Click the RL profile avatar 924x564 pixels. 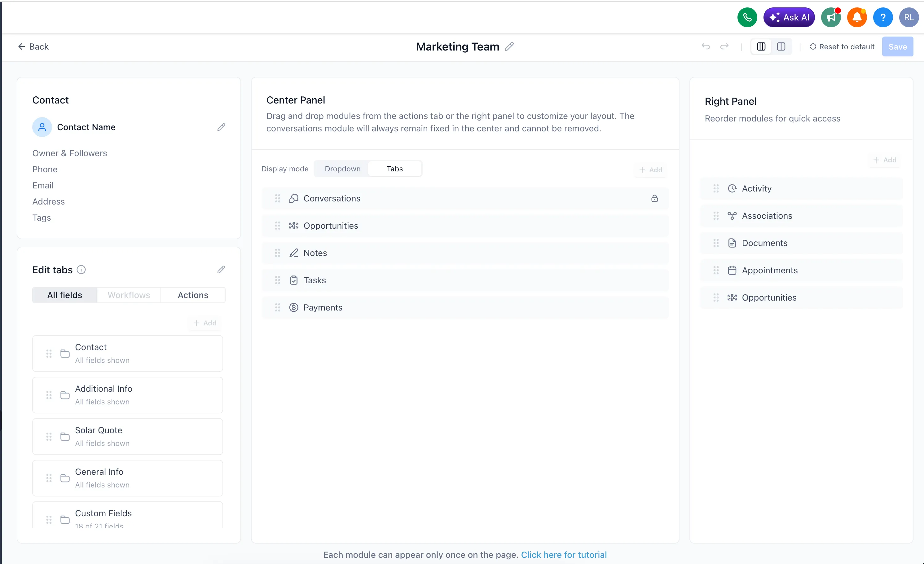909,17
